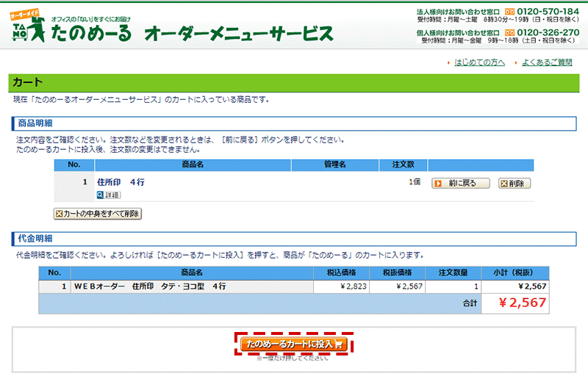This screenshot has width=588, height=379.
Task: Click the 注文数量 column header
Action: pos(453,273)
